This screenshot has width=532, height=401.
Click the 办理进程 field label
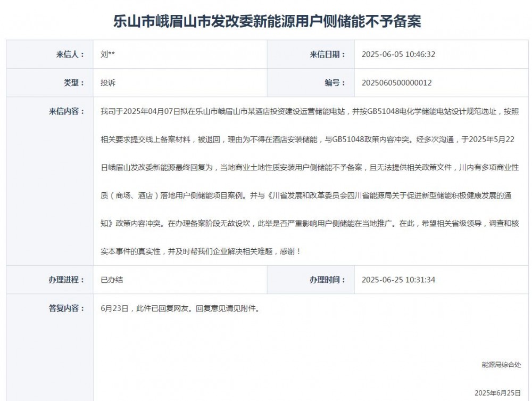(x=67, y=280)
